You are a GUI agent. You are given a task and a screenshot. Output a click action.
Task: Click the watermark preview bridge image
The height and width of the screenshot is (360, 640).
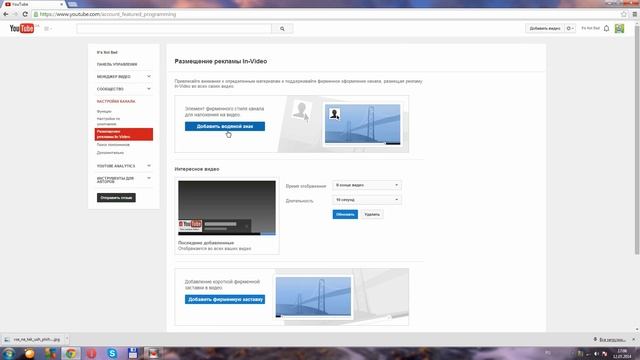(x=362, y=124)
